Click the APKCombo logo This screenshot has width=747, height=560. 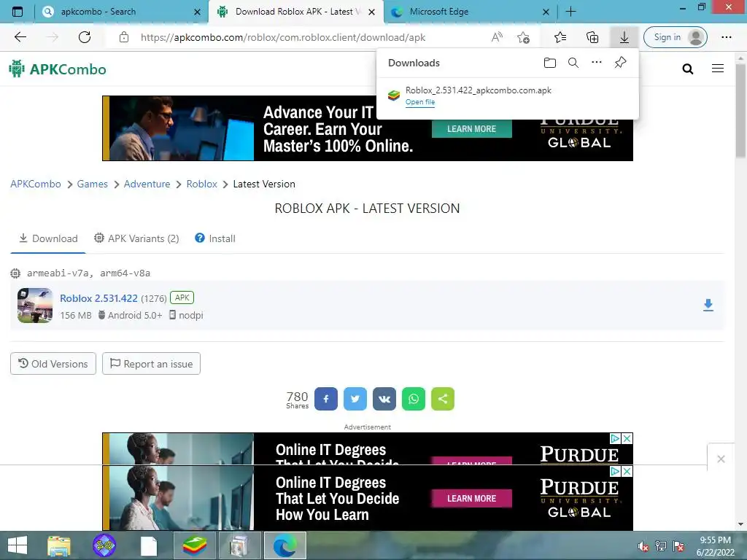point(58,69)
